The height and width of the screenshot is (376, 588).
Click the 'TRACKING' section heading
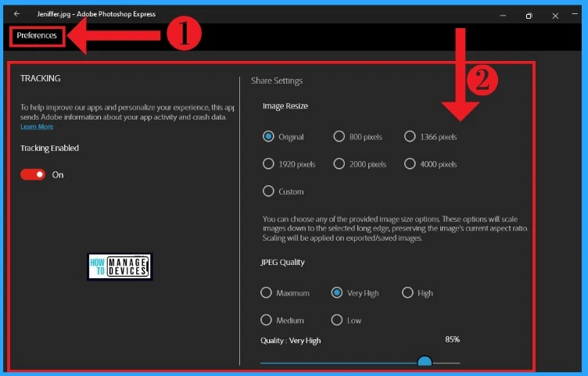point(41,78)
